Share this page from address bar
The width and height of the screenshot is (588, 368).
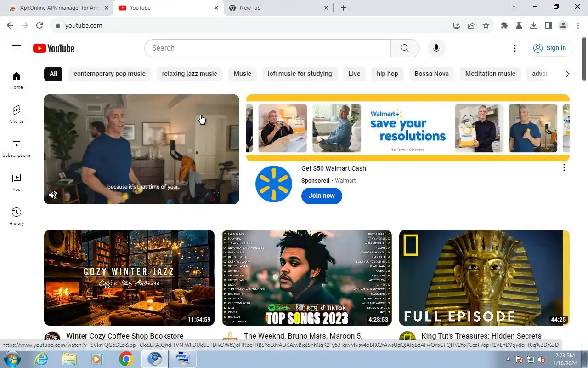471,25
